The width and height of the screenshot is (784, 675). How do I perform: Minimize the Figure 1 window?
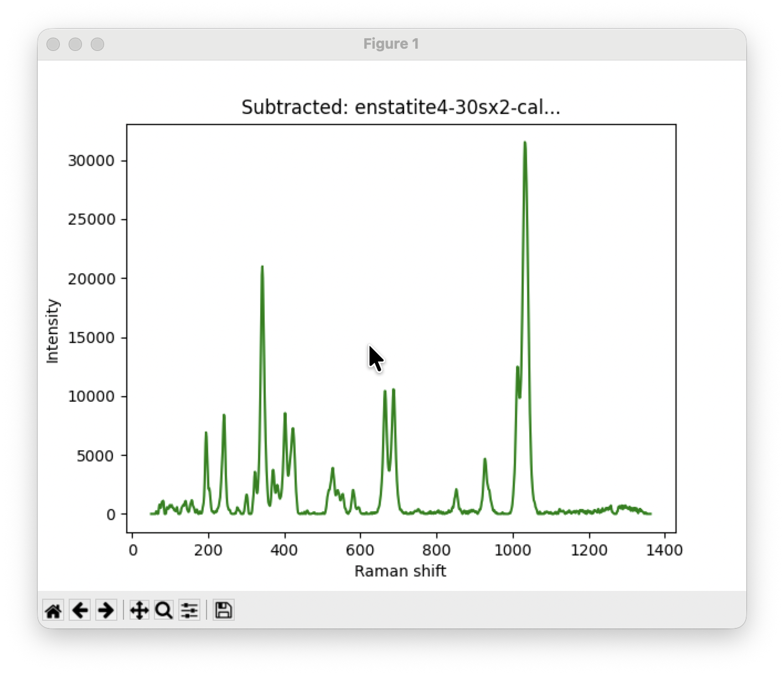point(75,44)
